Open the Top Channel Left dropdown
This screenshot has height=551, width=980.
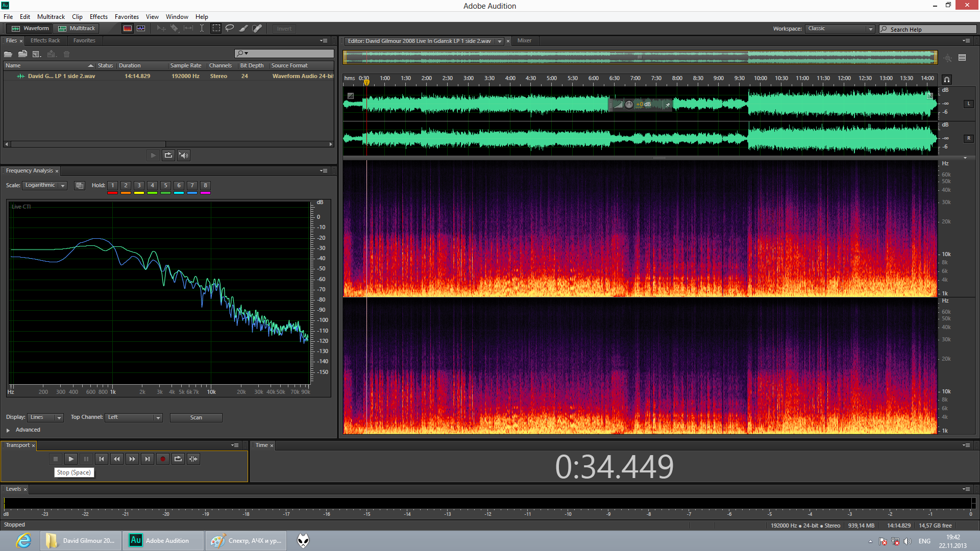pyautogui.click(x=134, y=417)
